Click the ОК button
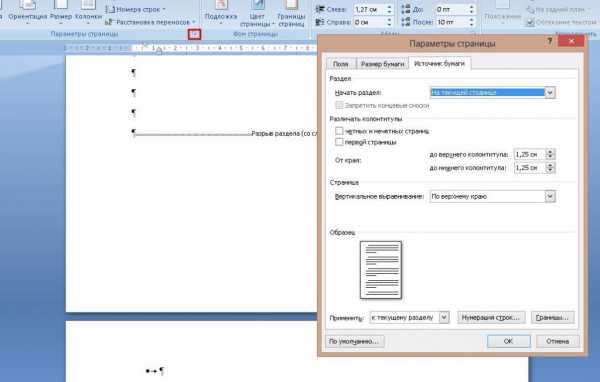 (x=509, y=341)
